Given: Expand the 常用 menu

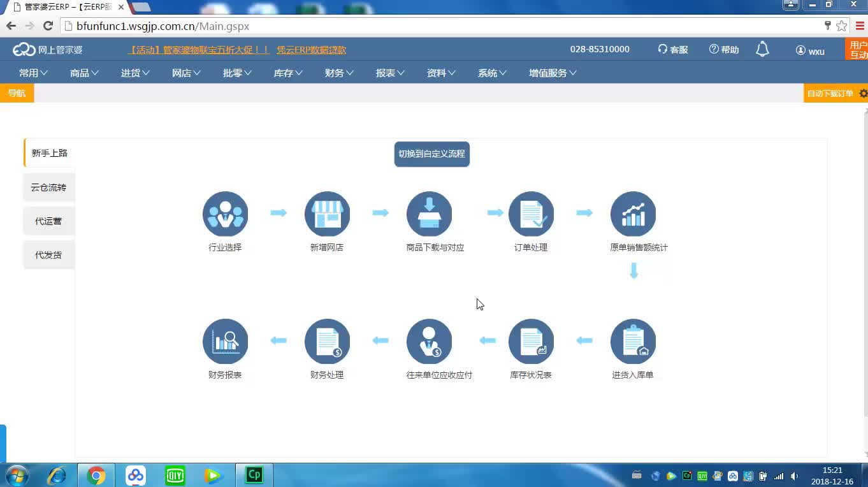Looking at the screenshot, I should (33, 73).
